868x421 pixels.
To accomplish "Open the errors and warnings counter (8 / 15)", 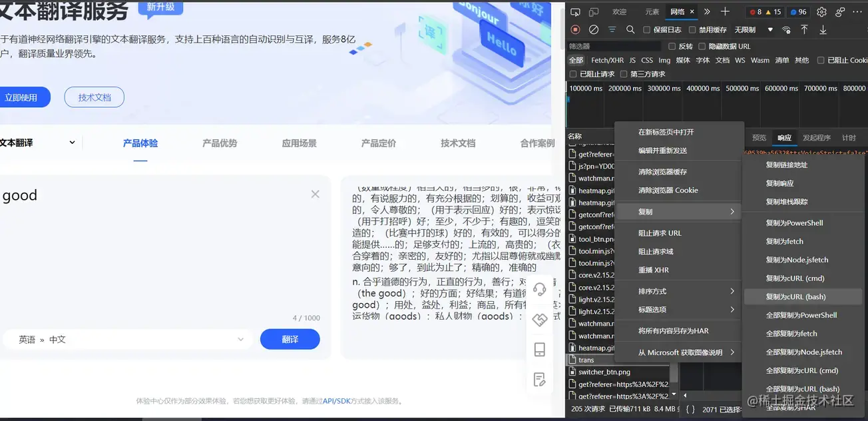I will (x=765, y=12).
